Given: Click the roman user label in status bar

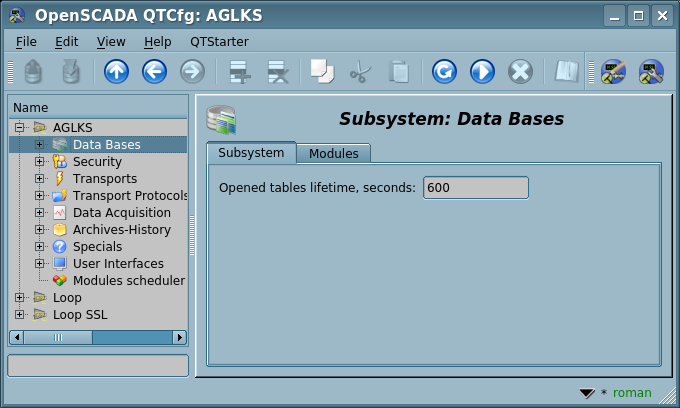Looking at the screenshot, I should (631, 393).
